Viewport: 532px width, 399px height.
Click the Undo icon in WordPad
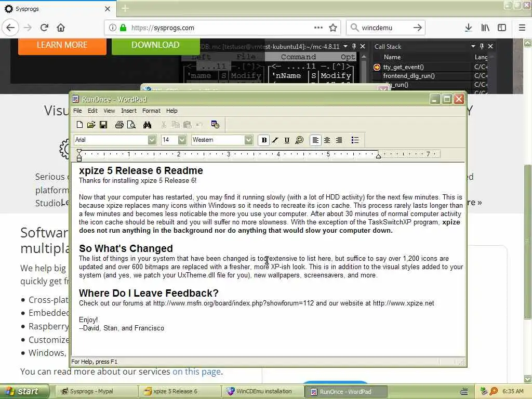tap(199, 125)
